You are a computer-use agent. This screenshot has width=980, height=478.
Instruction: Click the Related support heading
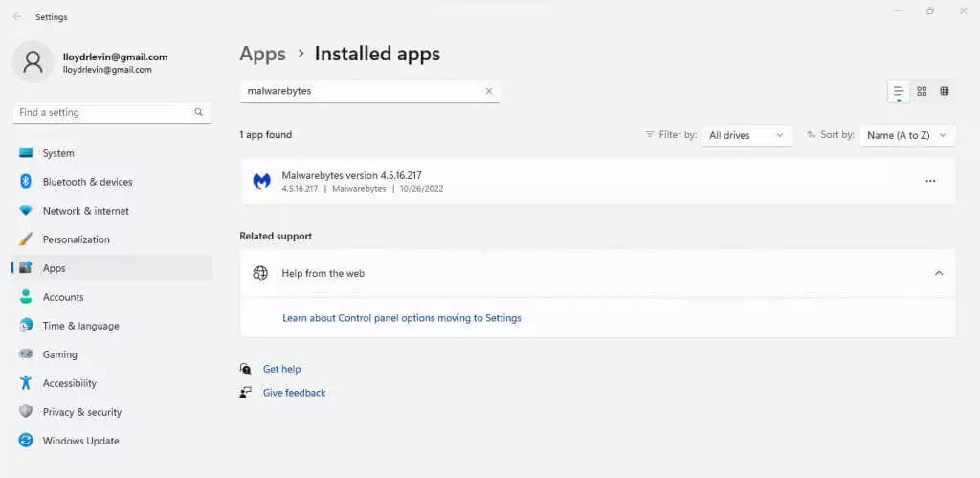click(x=276, y=236)
